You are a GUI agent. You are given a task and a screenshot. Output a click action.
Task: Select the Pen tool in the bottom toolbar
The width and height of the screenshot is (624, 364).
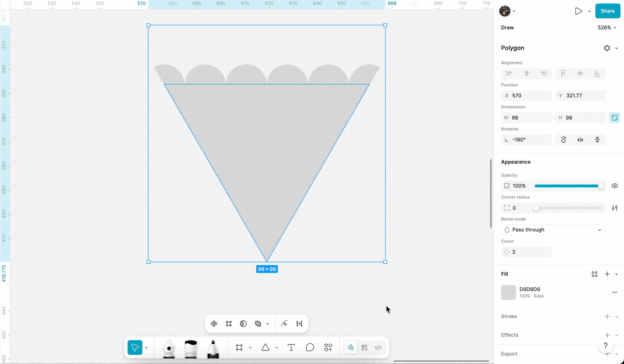pyautogui.click(x=169, y=348)
